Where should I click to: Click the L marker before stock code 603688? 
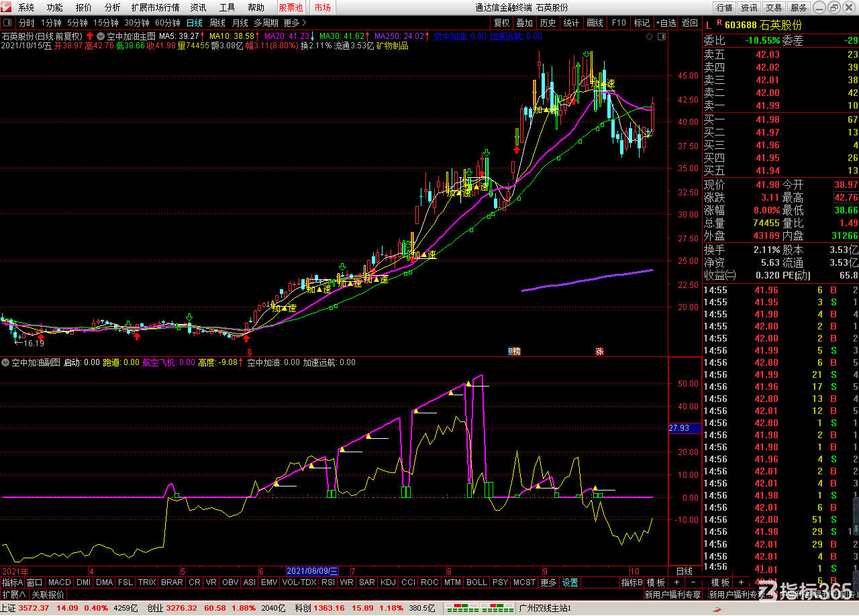click(x=707, y=24)
